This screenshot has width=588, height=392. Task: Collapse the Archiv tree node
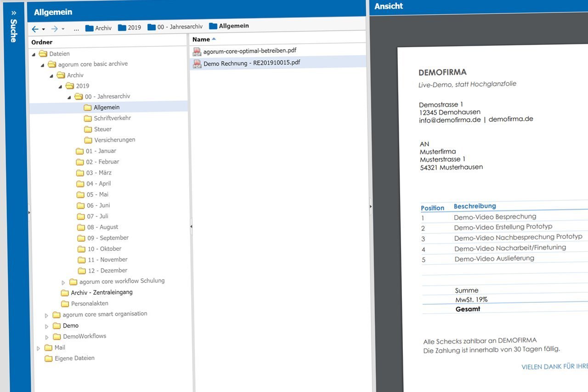(x=51, y=76)
